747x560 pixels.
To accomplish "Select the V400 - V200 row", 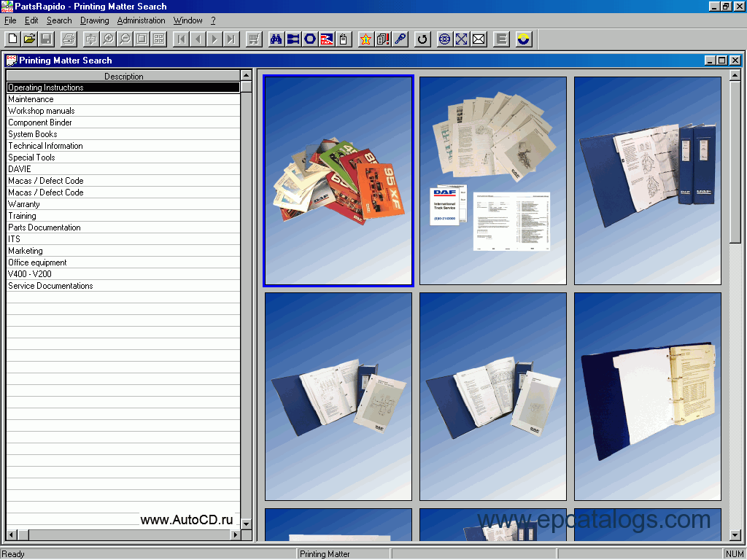I will tap(123, 274).
